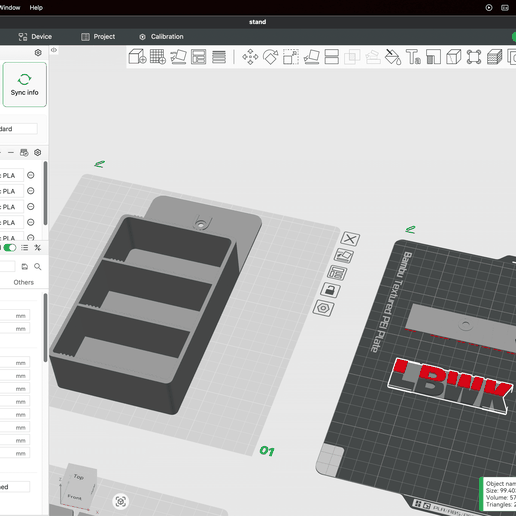Image resolution: width=516 pixels, height=516 pixels.
Task: Click plate 01's side arrange icon
Action: 337,273
